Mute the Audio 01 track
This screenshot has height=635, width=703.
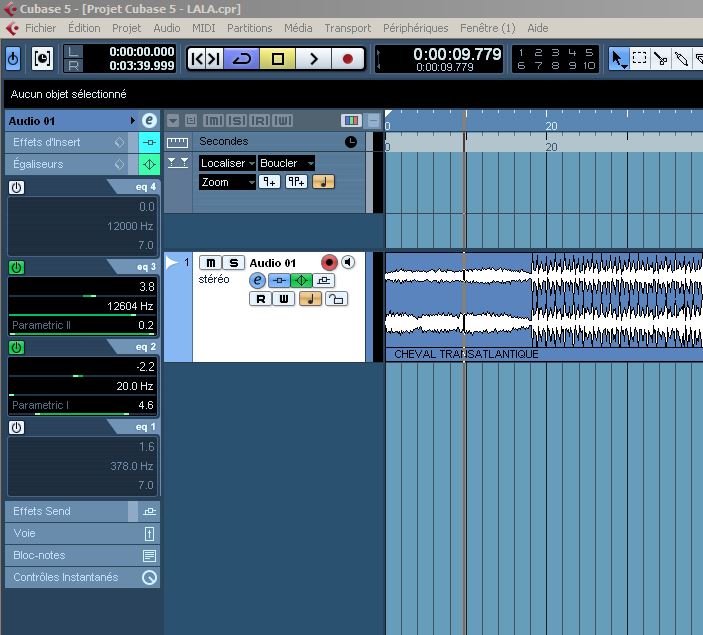pos(210,263)
